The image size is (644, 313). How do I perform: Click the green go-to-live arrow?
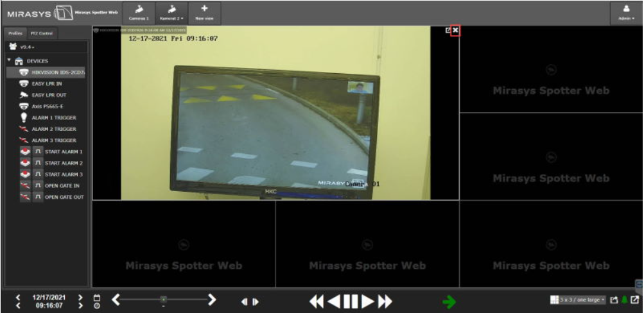(x=449, y=301)
